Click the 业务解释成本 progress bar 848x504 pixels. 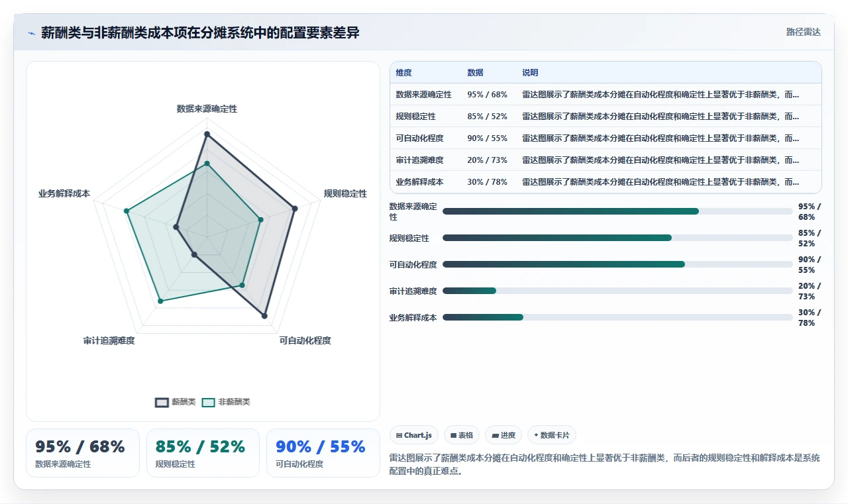pyautogui.click(x=617, y=317)
